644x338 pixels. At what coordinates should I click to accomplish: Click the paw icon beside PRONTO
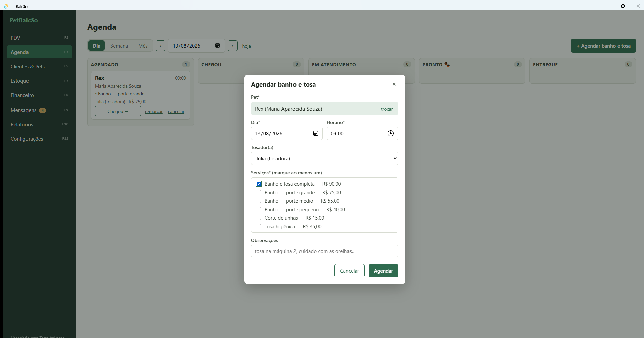[x=447, y=65]
